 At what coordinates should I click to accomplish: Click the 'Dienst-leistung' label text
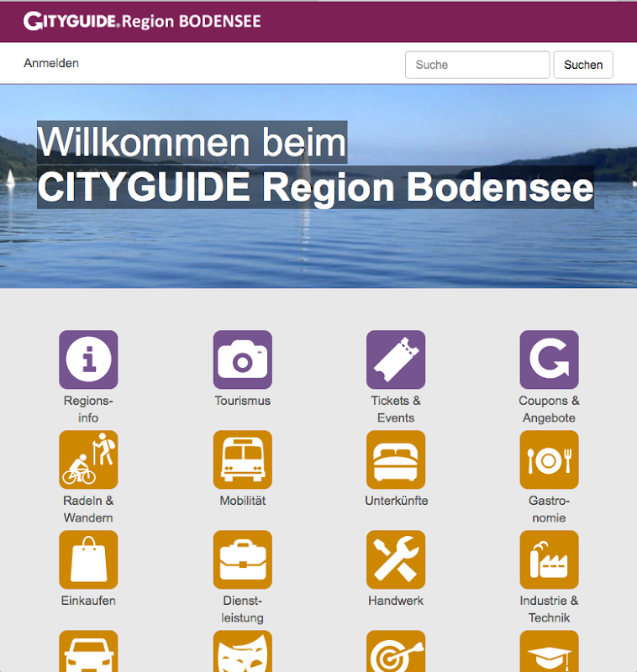coord(243,609)
